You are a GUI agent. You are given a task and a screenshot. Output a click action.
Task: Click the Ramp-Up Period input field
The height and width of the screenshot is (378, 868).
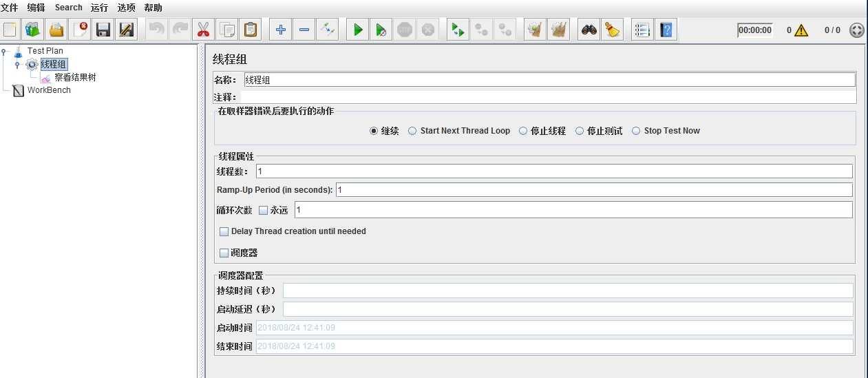[x=594, y=189]
